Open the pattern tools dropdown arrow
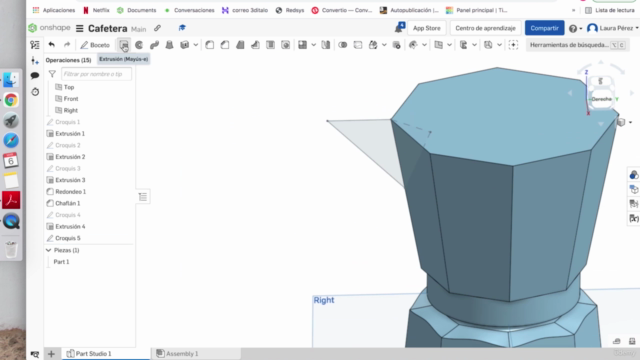640x360 pixels. tap(313, 45)
